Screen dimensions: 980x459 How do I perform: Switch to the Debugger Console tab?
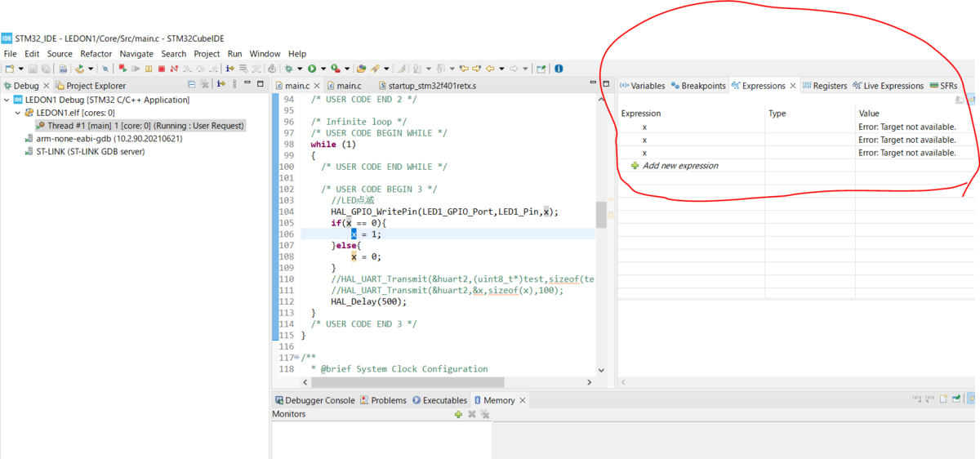[314, 400]
